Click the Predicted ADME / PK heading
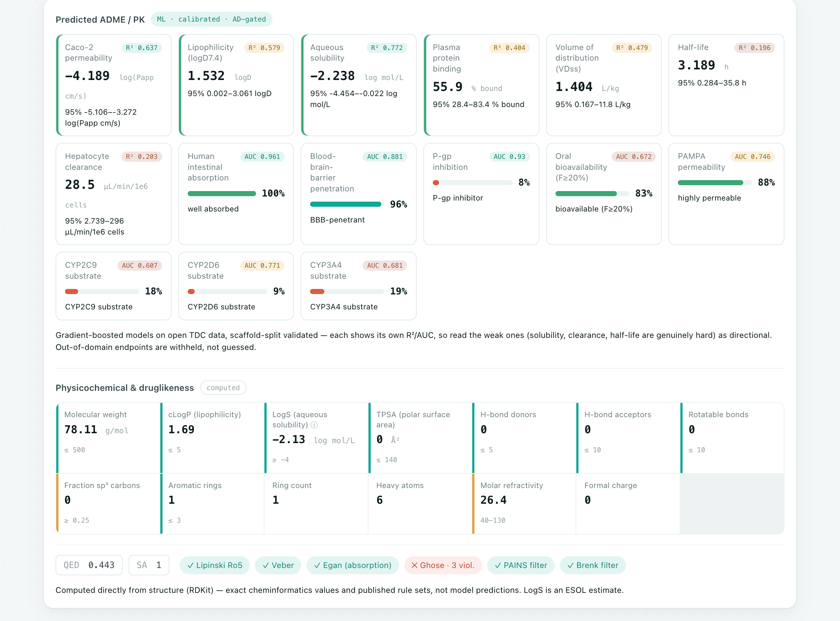Viewport: 840px width, 621px height. pyautogui.click(x=100, y=20)
